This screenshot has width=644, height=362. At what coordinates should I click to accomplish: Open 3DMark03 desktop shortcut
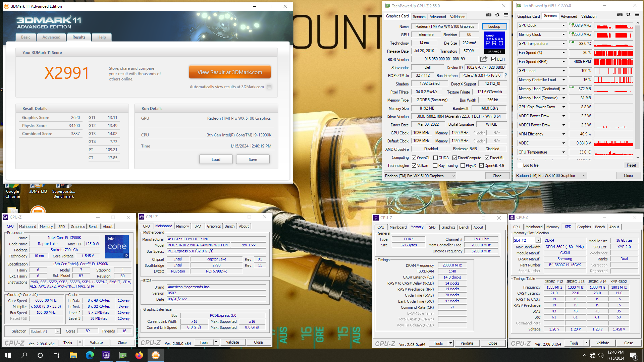38,189
